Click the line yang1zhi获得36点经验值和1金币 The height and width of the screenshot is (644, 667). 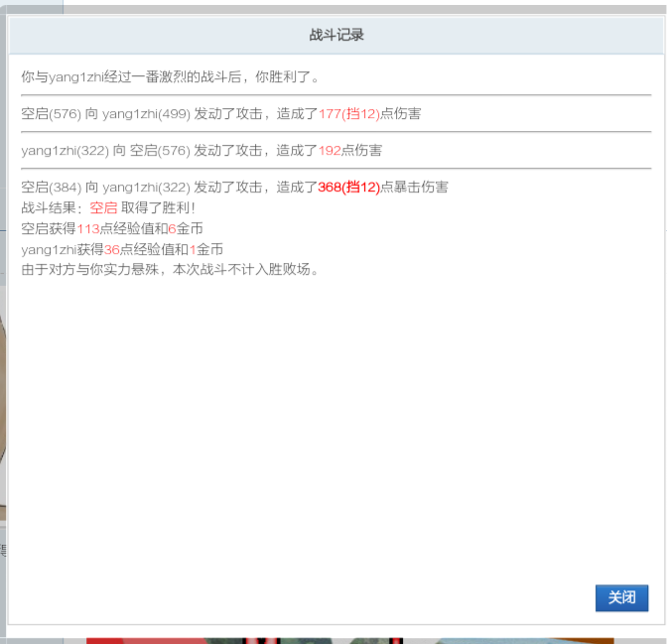click(122, 249)
